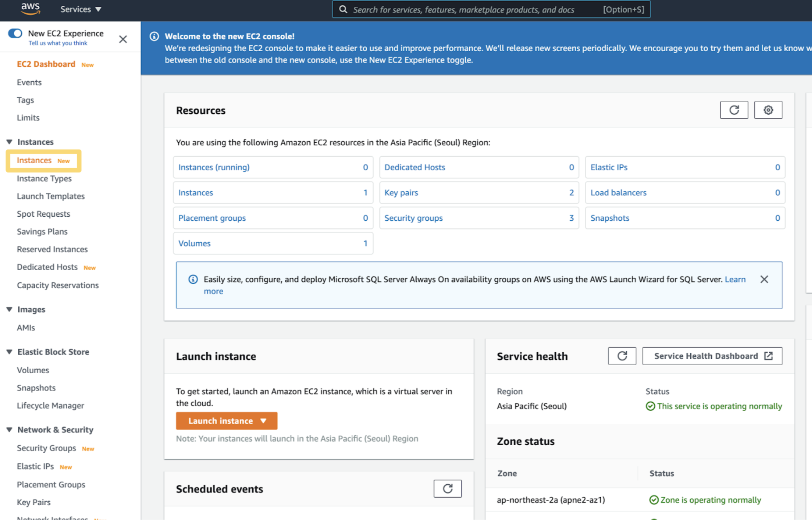Open Reserved Instances in sidebar
The height and width of the screenshot is (520, 812).
click(x=52, y=249)
